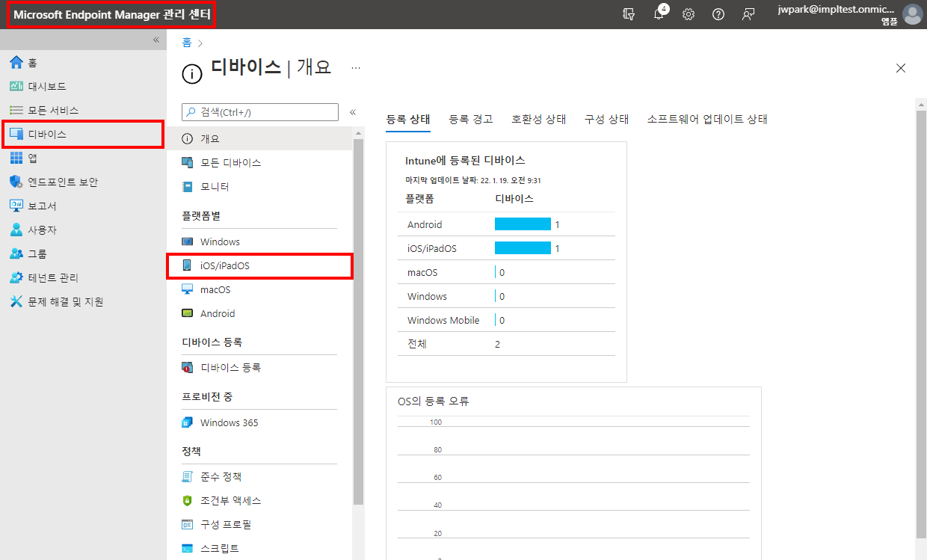The height and width of the screenshot is (560, 927).
Task: Click the 모니터 icon in device menu
Action: tap(188, 186)
